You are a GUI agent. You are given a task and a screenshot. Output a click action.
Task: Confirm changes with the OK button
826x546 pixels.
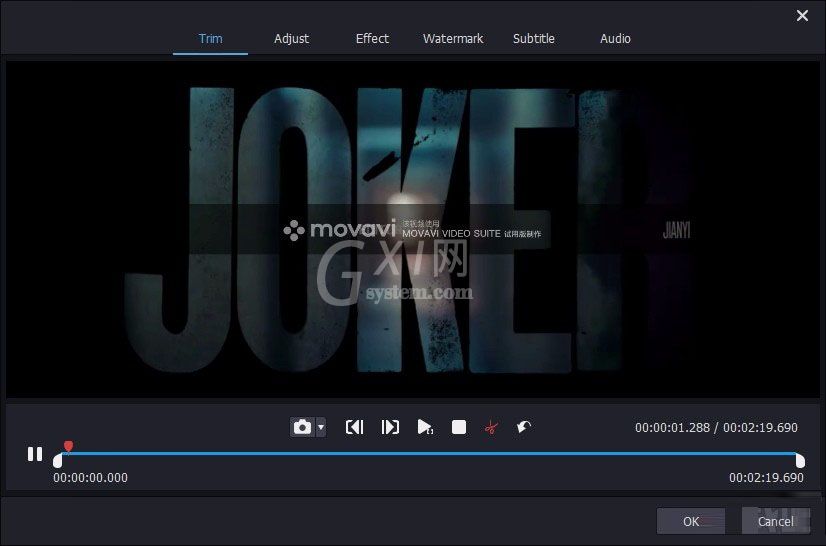point(691,521)
